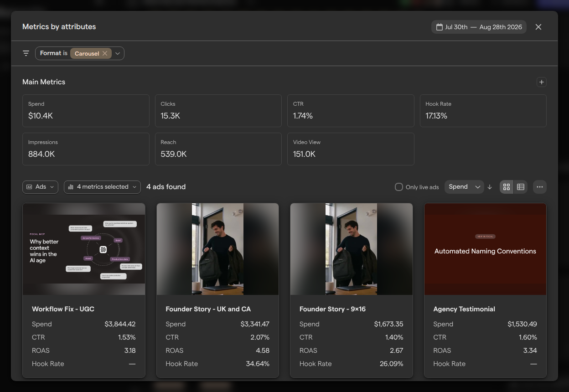This screenshot has height=392, width=569.
Task: Remove the Carousel filter tag
Action: (x=105, y=53)
